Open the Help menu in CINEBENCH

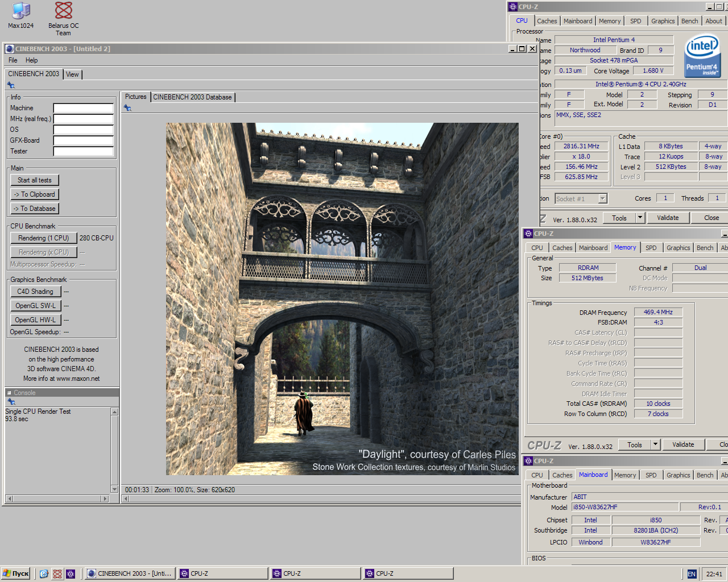(x=32, y=60)
